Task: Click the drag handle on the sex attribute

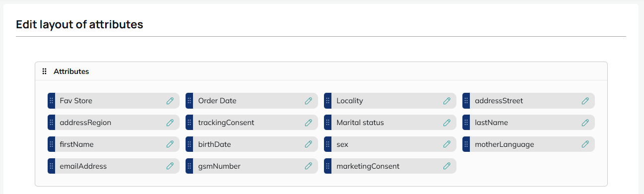Action: coord(328,144)
